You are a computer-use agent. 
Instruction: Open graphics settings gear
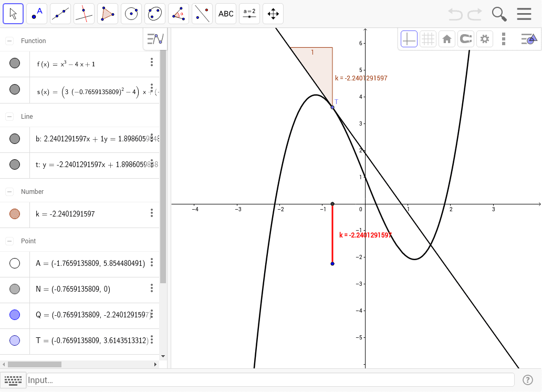point(485,39)
